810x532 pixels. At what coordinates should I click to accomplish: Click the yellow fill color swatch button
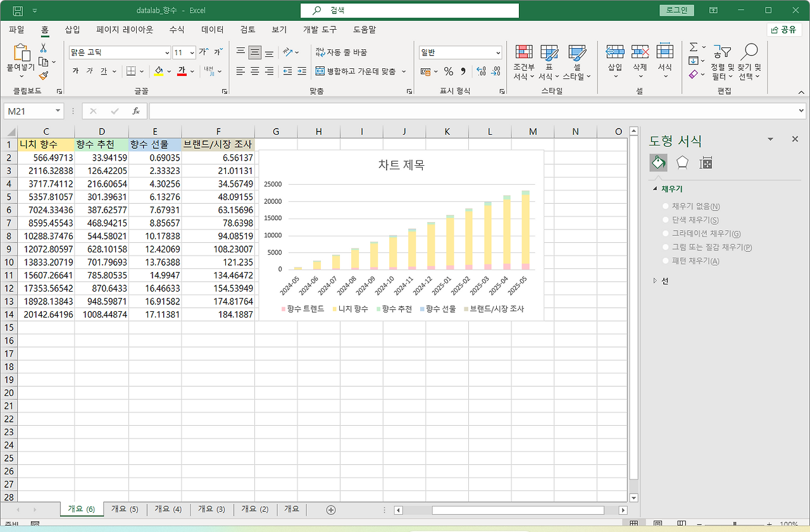(x=159, y=71)
